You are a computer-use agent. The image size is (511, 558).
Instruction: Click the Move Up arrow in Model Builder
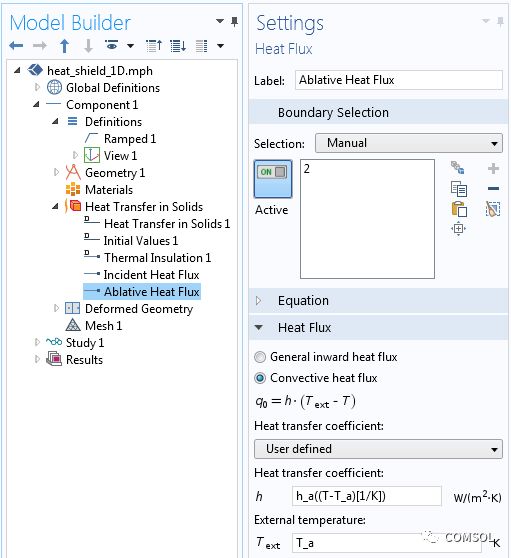pyautogui.click(x=64, y=46)
